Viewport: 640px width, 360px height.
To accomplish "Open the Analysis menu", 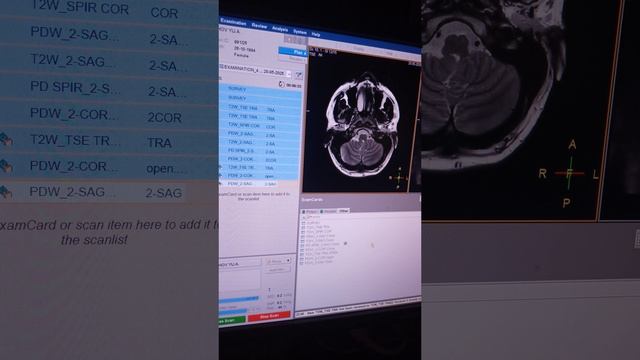I will pos(280,29).
